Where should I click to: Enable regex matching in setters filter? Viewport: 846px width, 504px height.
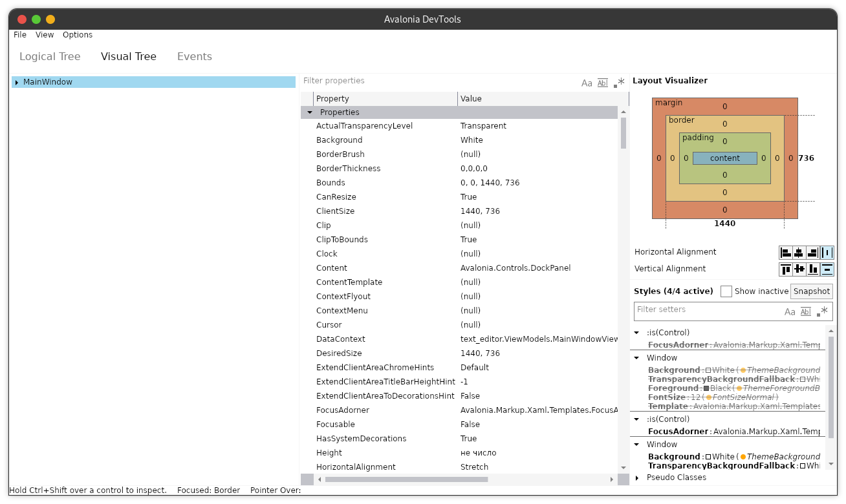coord(823,311)
